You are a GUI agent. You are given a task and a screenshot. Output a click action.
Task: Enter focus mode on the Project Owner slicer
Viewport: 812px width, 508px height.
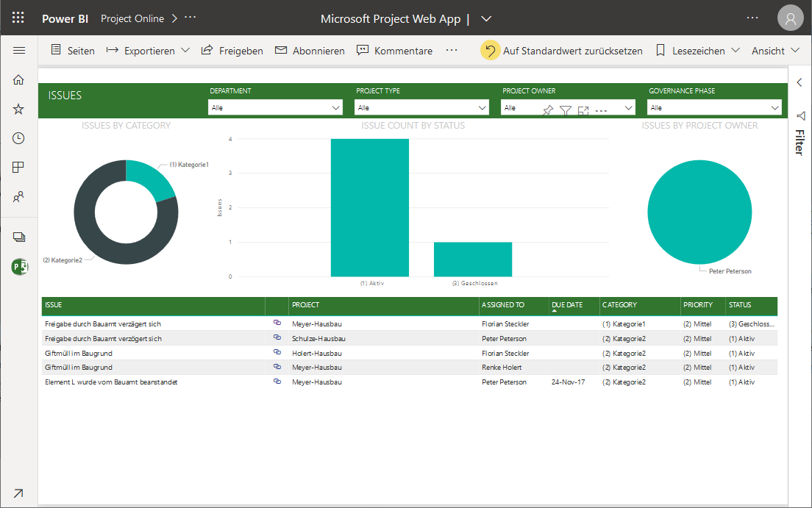583,110
